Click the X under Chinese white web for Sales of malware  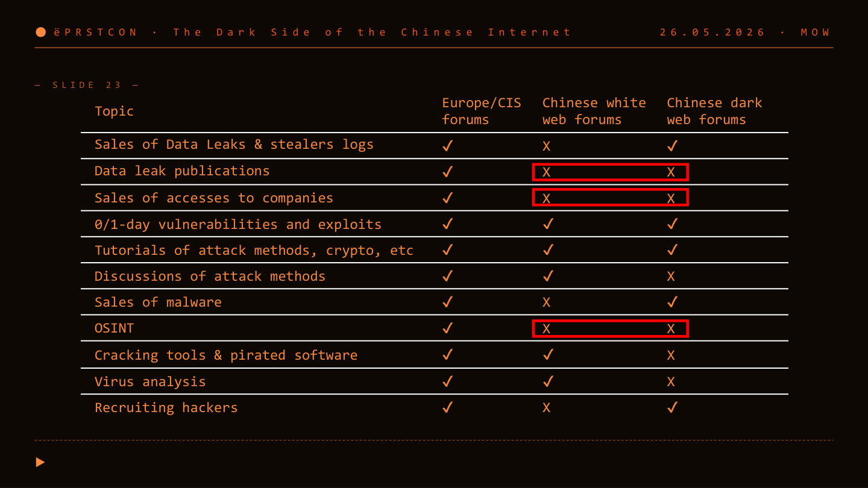(x=546, y=302)
